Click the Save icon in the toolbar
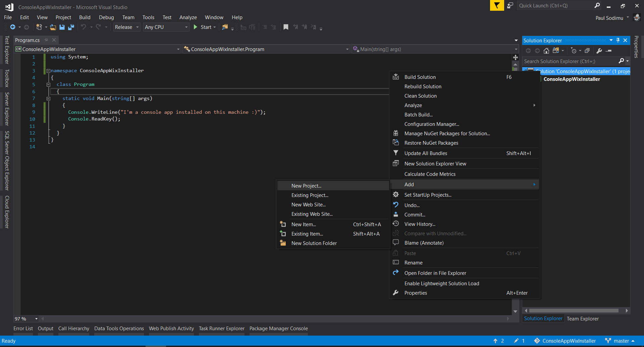Image resolution: width=644 pixels, height=347 pixels. coord(62,27)
